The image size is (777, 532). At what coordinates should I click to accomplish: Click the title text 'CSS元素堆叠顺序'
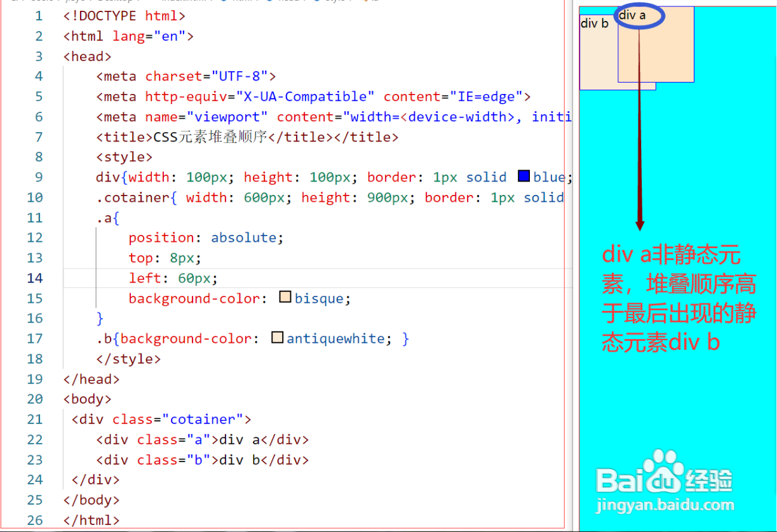210,137
